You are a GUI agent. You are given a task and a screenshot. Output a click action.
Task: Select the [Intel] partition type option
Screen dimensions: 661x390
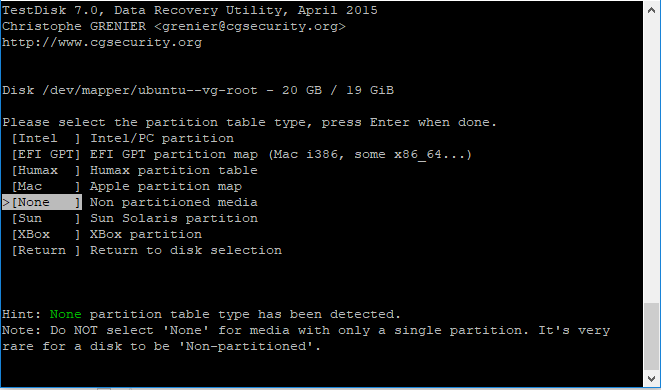46,138
